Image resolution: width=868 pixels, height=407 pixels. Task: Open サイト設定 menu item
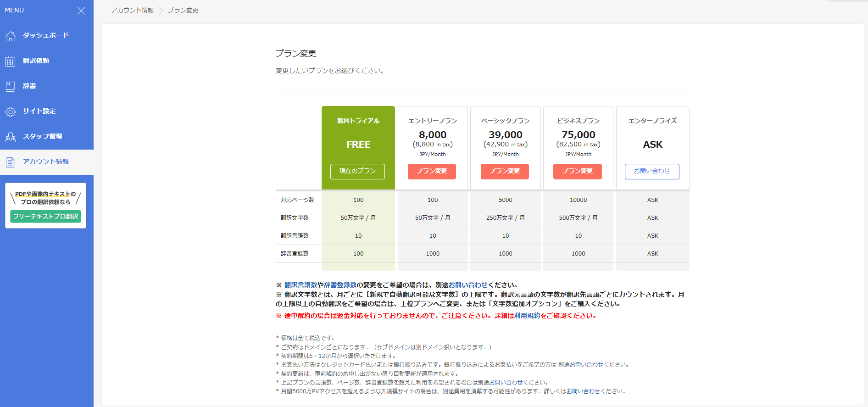pyautogui.click(x=47, y=111)
